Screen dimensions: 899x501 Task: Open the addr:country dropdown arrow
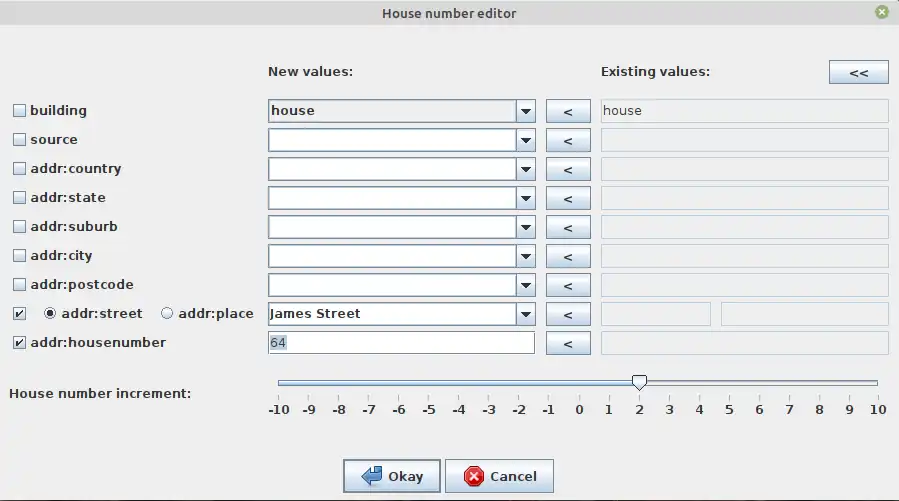coord(526,169)
